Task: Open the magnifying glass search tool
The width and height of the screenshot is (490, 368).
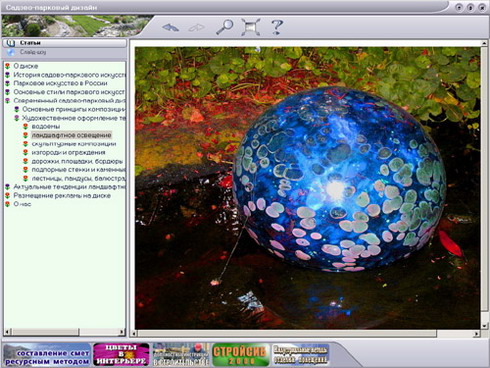Action: (x=225, y=27)
